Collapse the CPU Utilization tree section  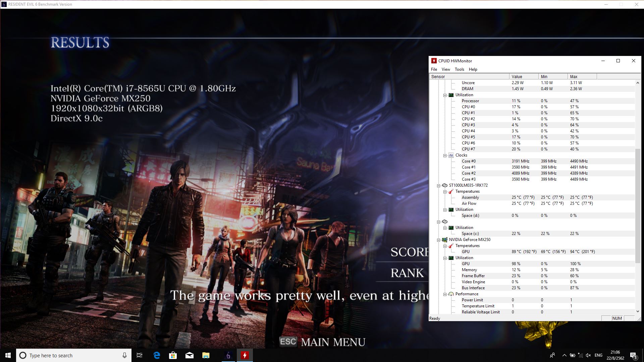click(x=445, y=95)
